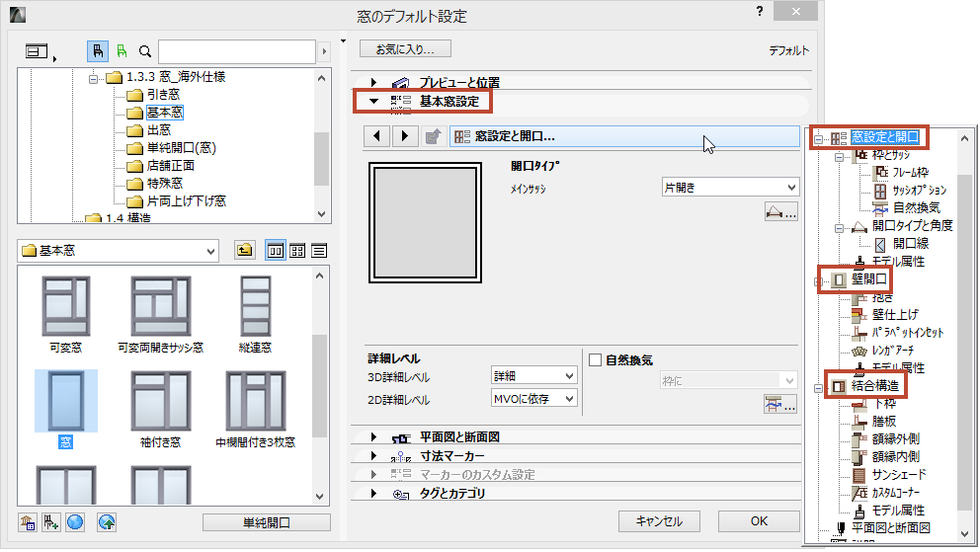
Task: Click the お気に入り favorites button
Action: click(x=405, y=48)
